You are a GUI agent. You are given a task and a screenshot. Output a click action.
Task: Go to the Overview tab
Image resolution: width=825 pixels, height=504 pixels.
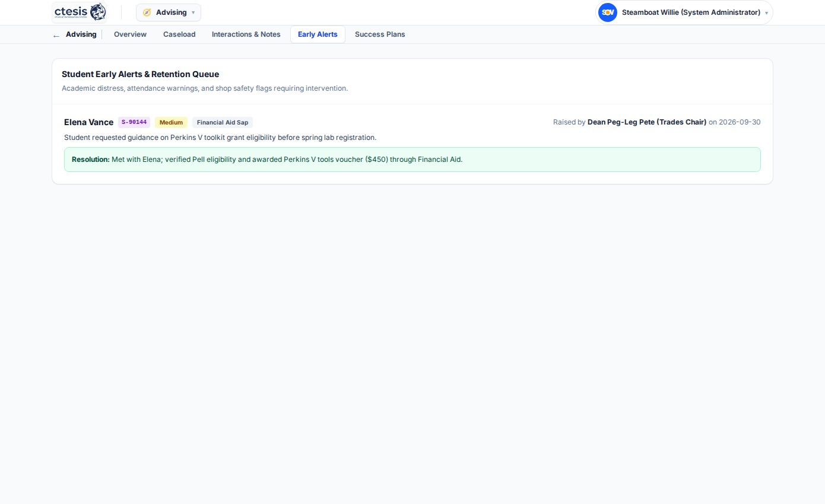click(130, 34)
